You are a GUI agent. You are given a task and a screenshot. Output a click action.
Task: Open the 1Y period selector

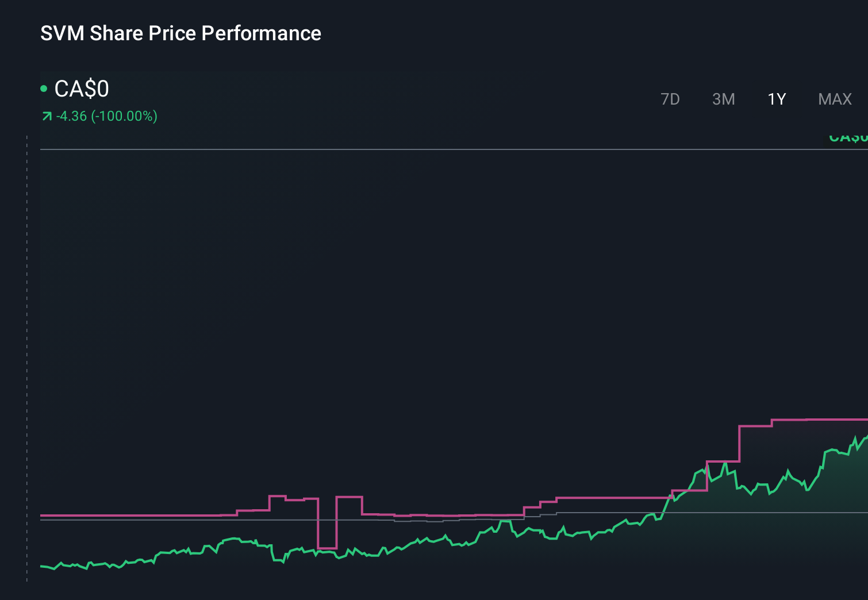tap(777, 99)
